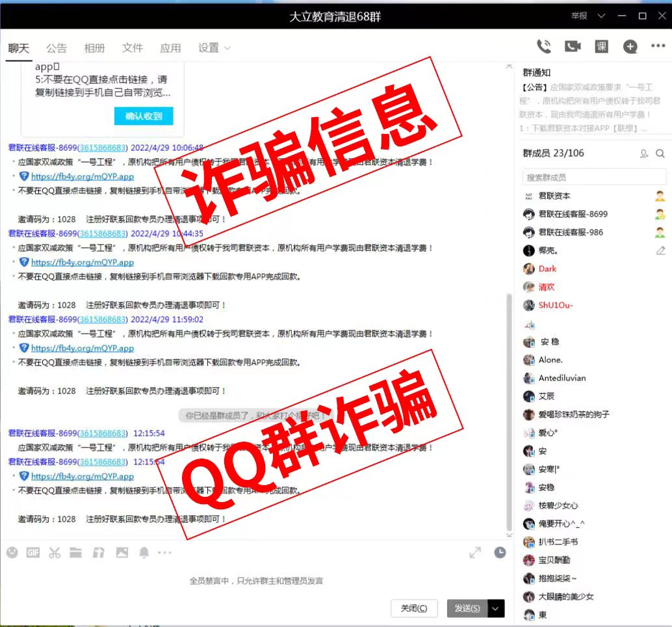This screenshot has height=627, width=672.
Task: Open the 相册 tab
Action: pos(94,48)
